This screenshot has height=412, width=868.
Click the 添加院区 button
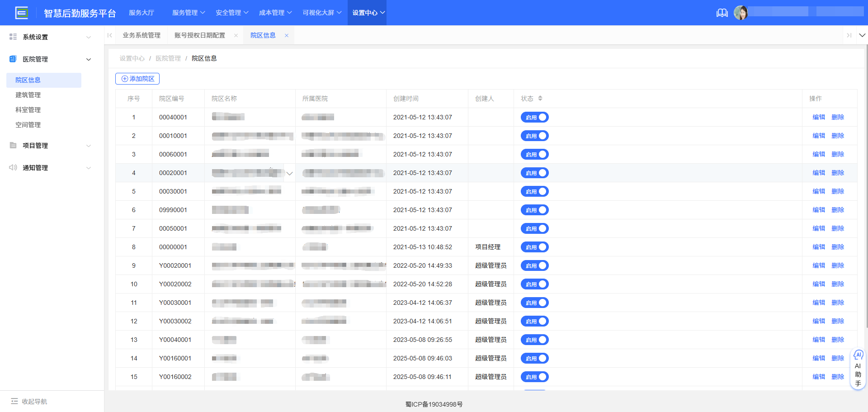(137, 79)
